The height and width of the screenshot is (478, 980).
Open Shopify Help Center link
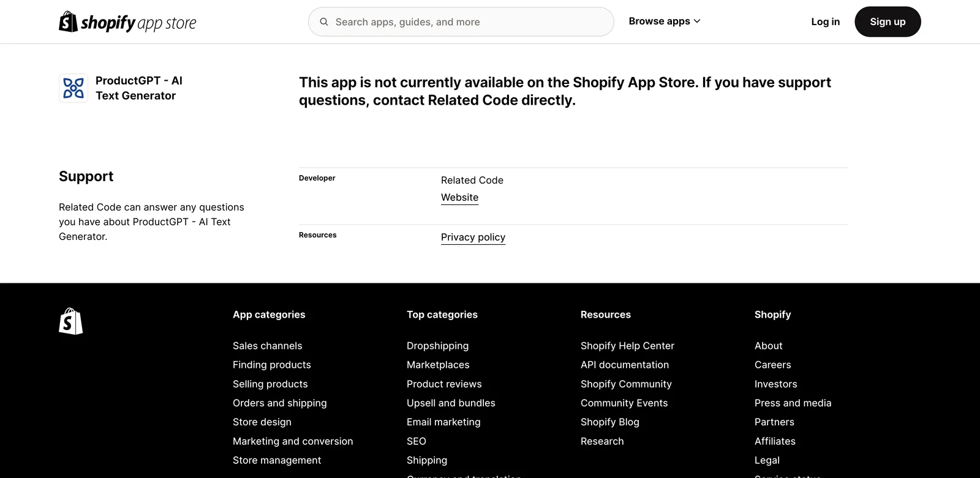click(x=627, y=346)
